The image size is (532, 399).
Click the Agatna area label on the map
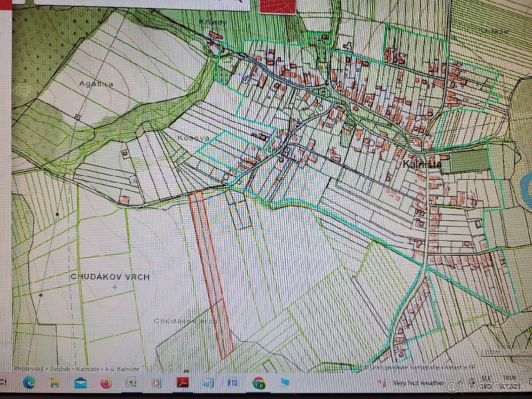pos(96,83)
